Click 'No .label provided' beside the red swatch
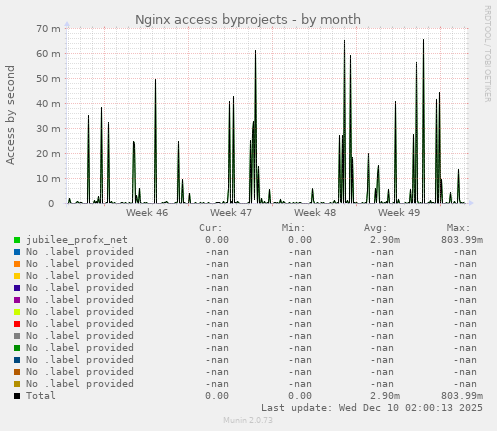The width and height of the screenshot is (497, 431). pos(80,324)
